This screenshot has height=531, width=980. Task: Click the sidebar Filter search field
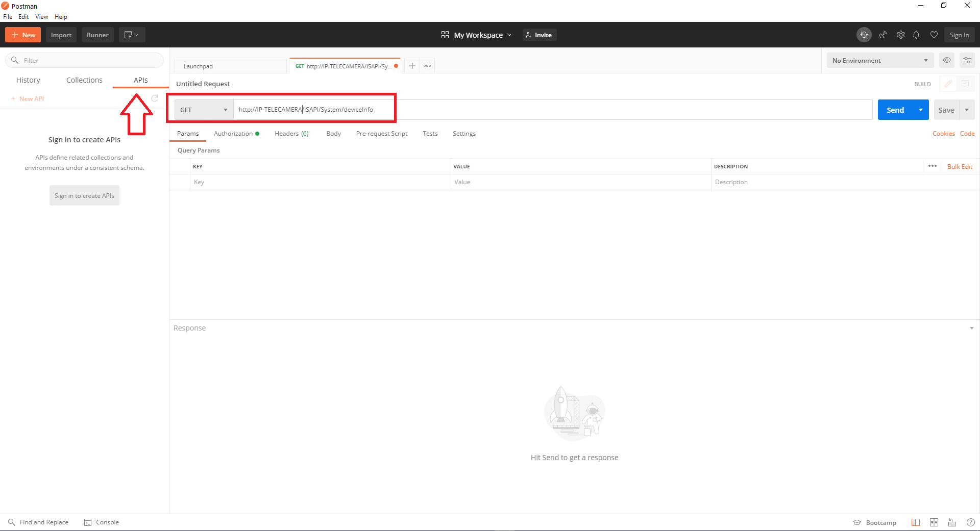[85, 60]
